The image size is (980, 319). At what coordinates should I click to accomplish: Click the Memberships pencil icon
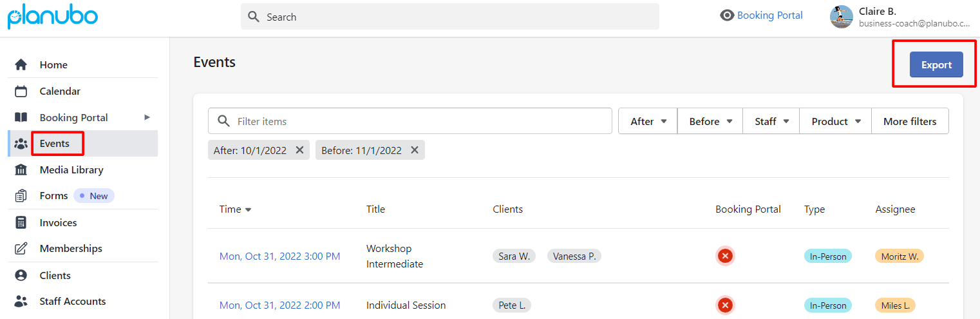21,248
